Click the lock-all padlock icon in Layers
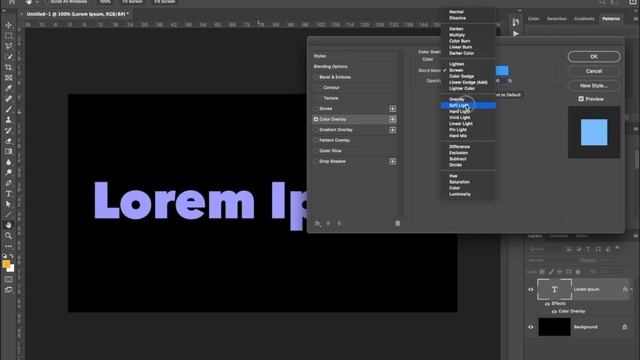640x360 pixels. [578, 272]
